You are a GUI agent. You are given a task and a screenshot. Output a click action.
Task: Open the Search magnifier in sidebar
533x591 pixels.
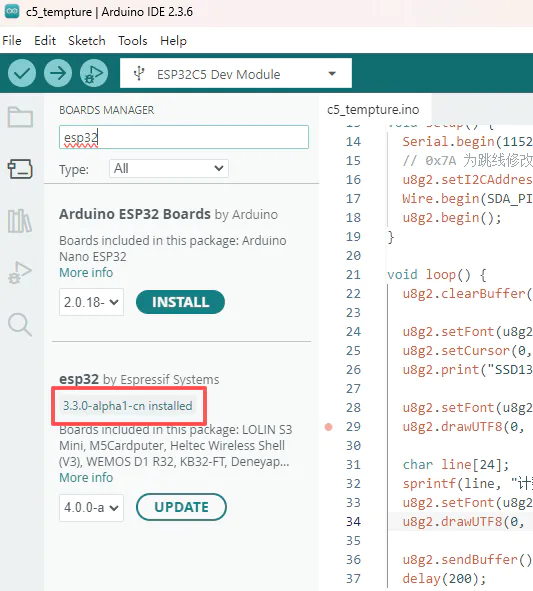pos(20,325)
